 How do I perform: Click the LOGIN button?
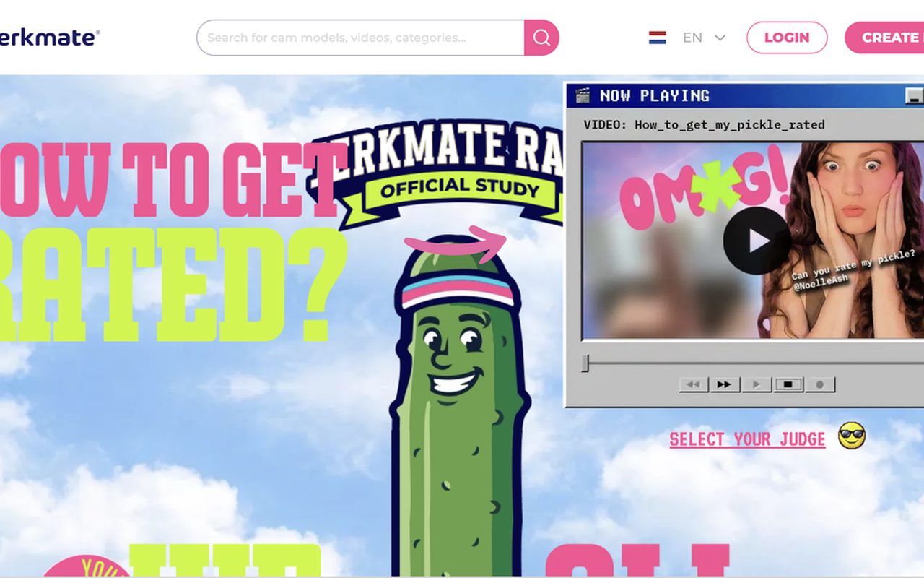(787, 38)
